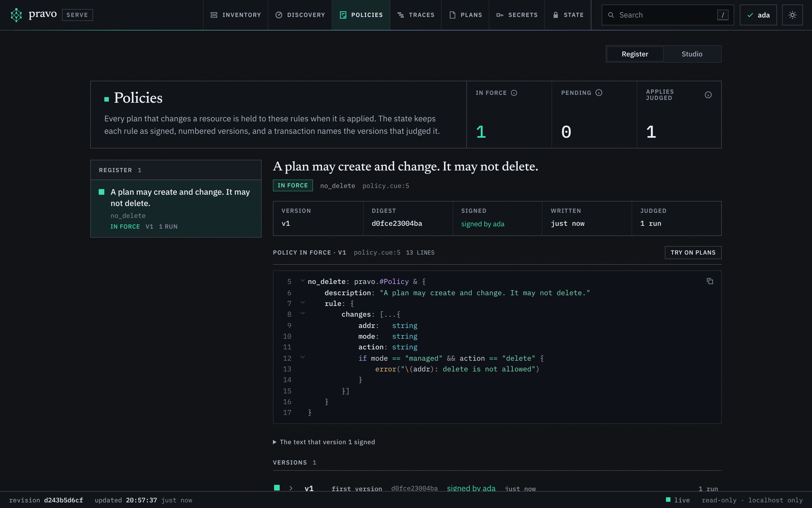Image resolution: width=812 pixels, height=508 pixels.
Task: Click the 'signed by ada' link in details
Action: click(482, 224)
